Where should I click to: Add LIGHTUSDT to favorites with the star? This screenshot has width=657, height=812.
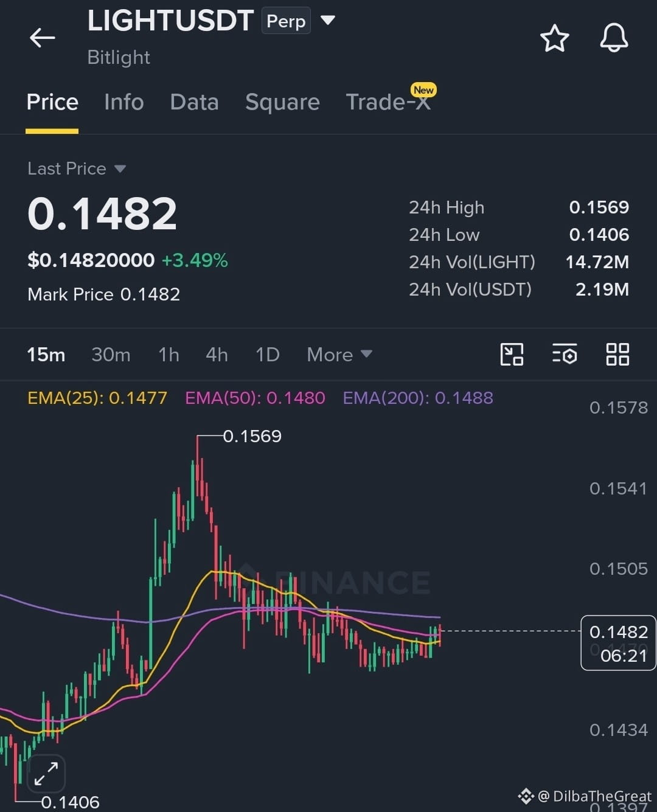click(554, 38)
